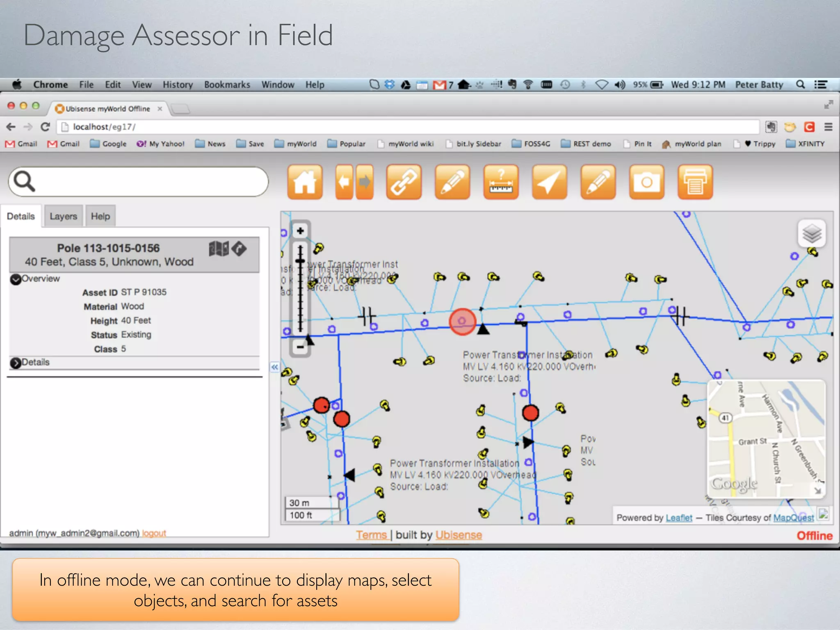Click the Pole 113-1015-0156 title
Viewport: 840px width, 630px height.
tap(108, 248)
